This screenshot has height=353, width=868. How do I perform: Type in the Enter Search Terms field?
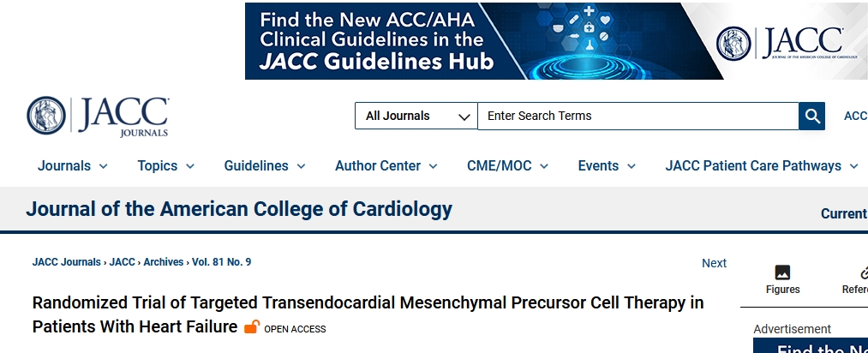pos(638,116)
